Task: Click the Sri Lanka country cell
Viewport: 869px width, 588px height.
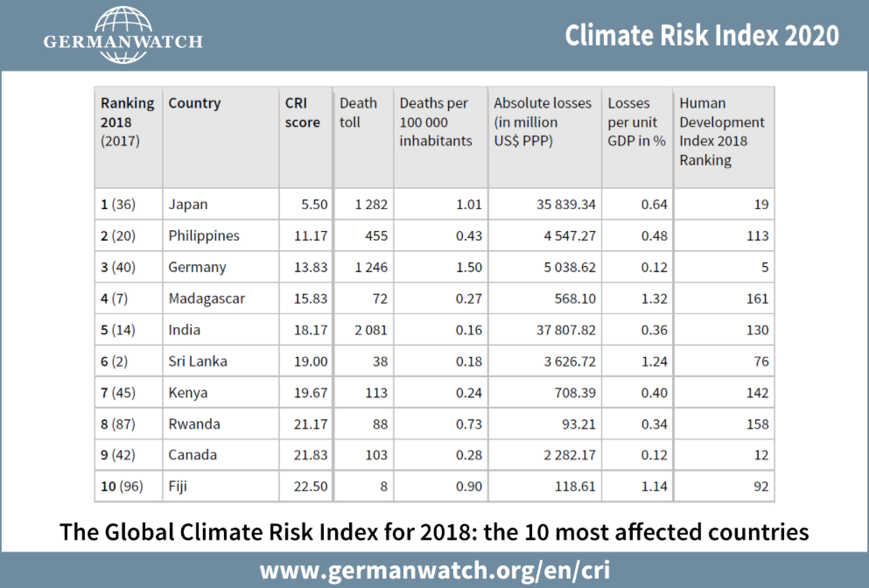Action: pos(199,361)
